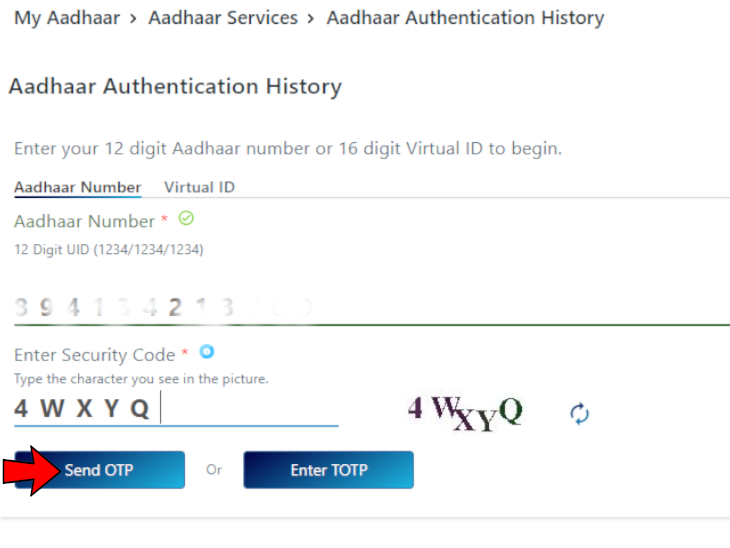Click the Enter Security Code label
Screen dimensions: 730x548
(x=94, y=355)
